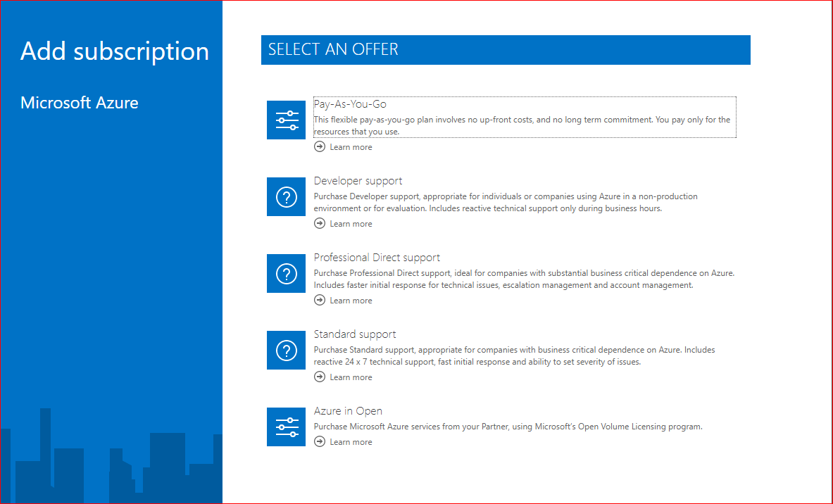This screenshot has width=833, height=504.
Task: Click the arrow icon under Professional Direct support
Action: click(319, 300)
